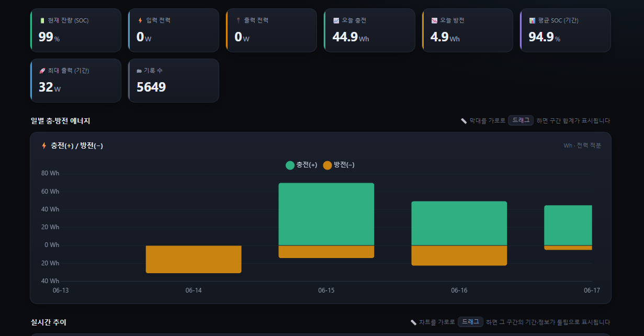Select the 출력 전력 card
Screen dimensions: 644x336
[x=271, y=30]
